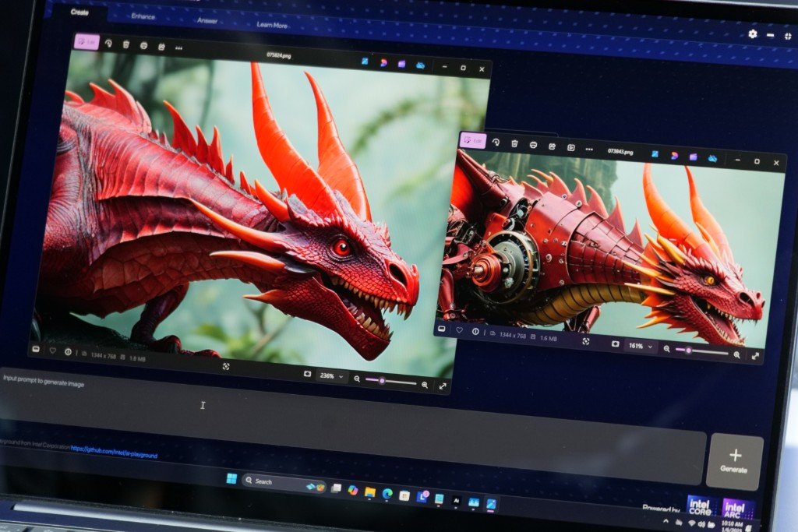Enter fullscreen in the 073843.png window

[755, 356]
